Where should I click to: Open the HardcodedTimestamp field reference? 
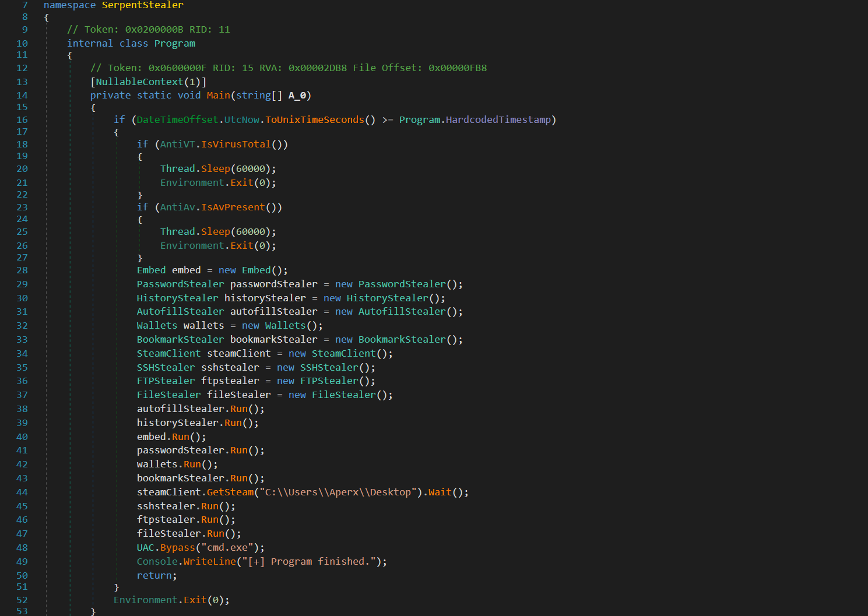[498, 120]
